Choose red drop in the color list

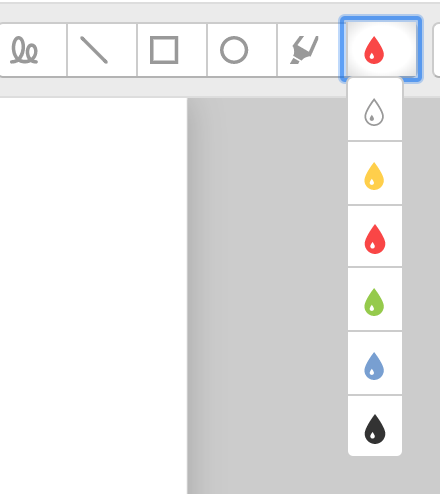tap(375, 237)
